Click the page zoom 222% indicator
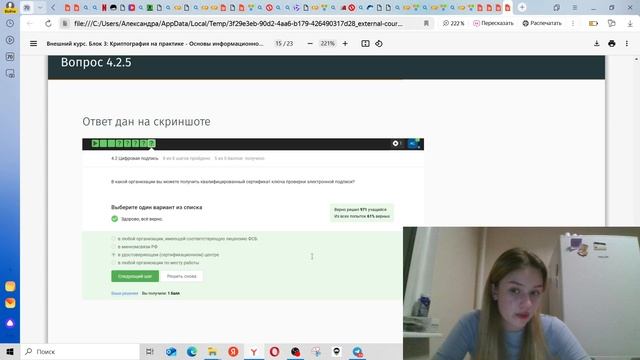The image size is (640, 360). tap(453, 24)
